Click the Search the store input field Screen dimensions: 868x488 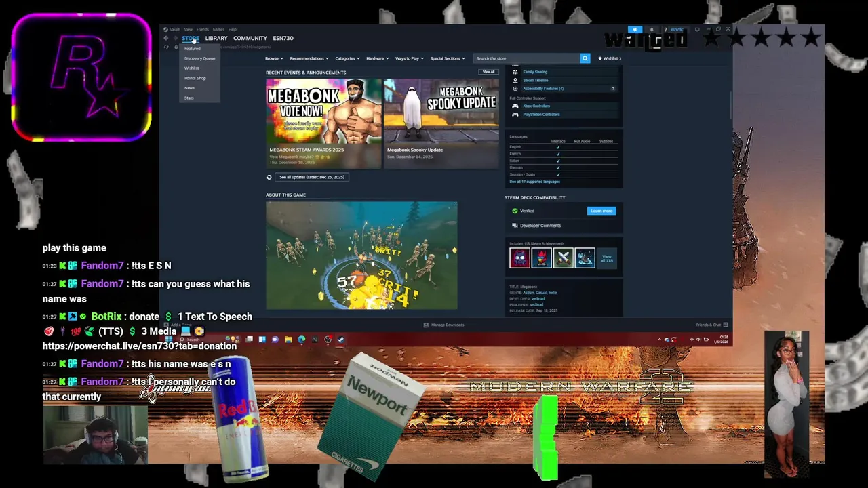526,58
